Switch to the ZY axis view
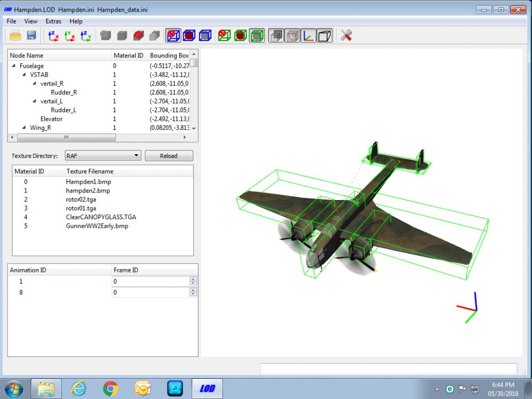This screenshot has height=399, width=532. click(x=86, y=36)
